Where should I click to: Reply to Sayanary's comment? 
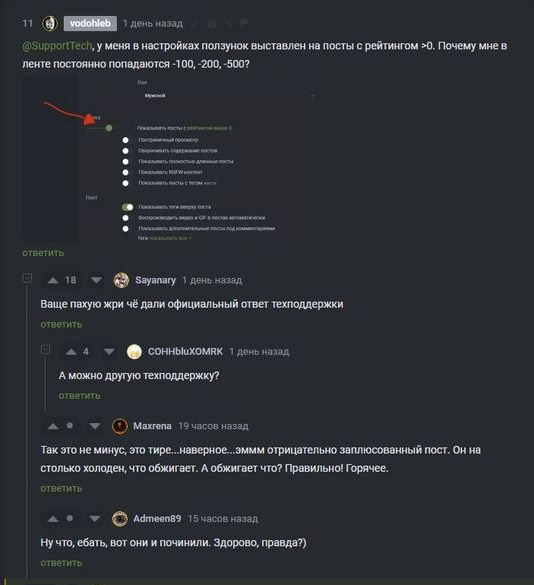click(61, 324)
